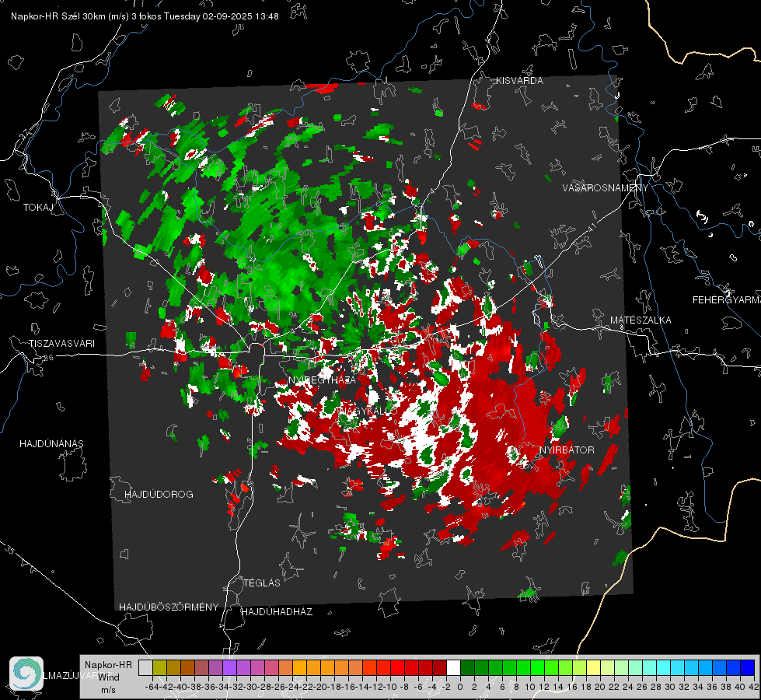Click the FEHÉRGYARMAT city label at right edge

tap(727, 300)
